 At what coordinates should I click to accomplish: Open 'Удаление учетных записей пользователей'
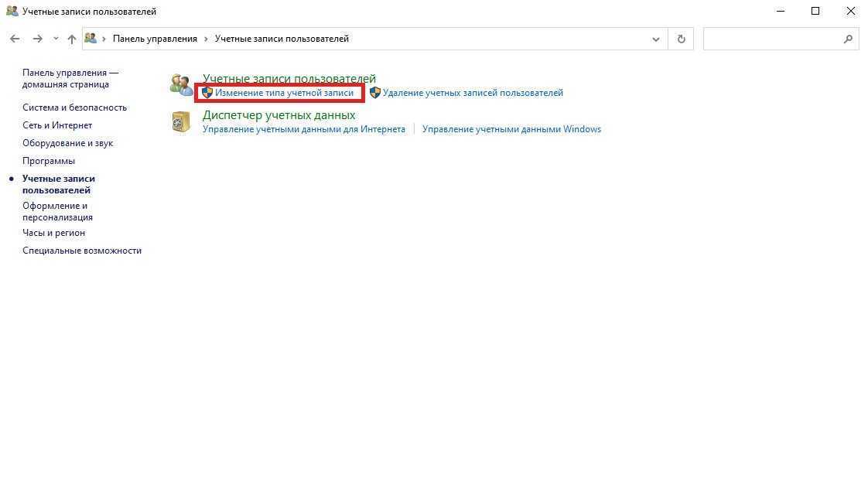coord(473,93)
